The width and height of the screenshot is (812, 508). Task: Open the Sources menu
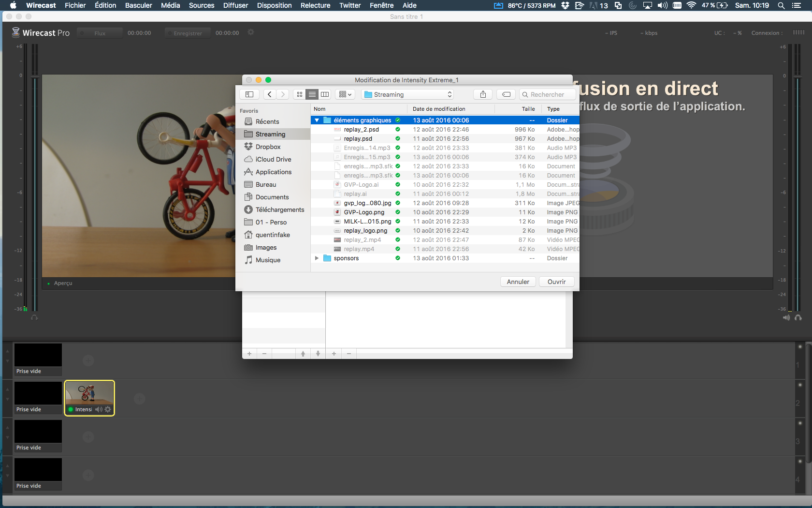[201, 5]
